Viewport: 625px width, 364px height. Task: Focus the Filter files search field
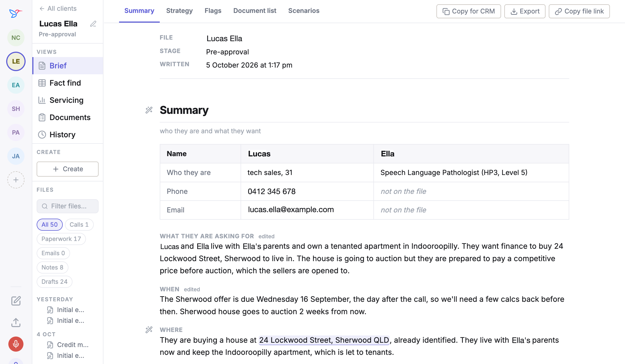(x=68, y=206)
